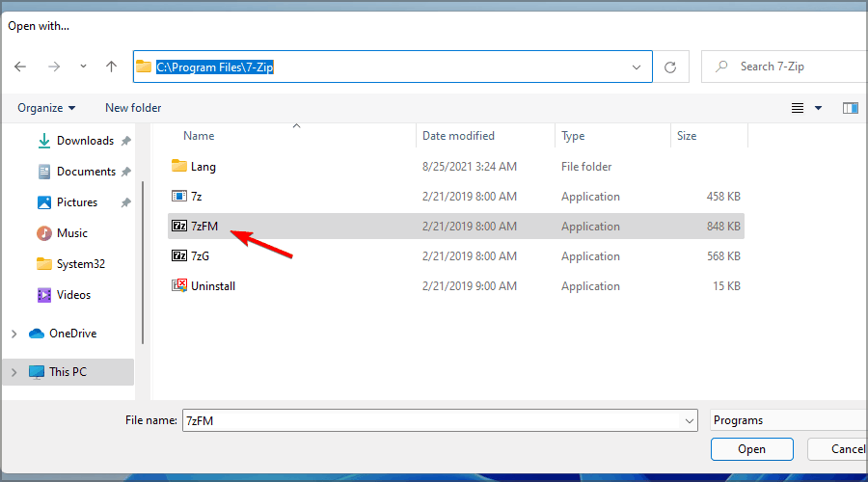
Task: Sort files by Date modified column
Action: tap(458, 136)
